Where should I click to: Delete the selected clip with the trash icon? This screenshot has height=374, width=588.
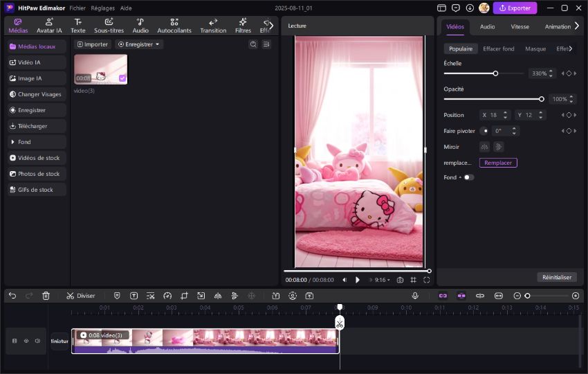click(x=46, y=296)
